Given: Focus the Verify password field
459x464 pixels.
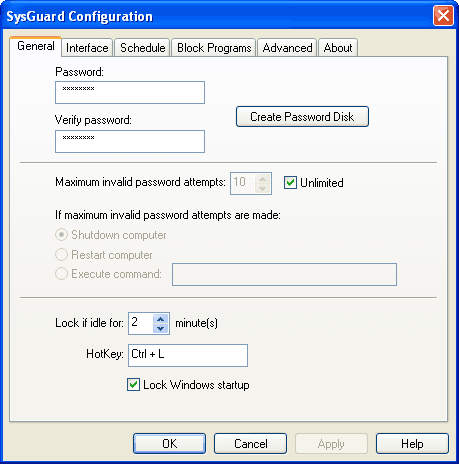Looking at the screenshot, I should [130, 141].
